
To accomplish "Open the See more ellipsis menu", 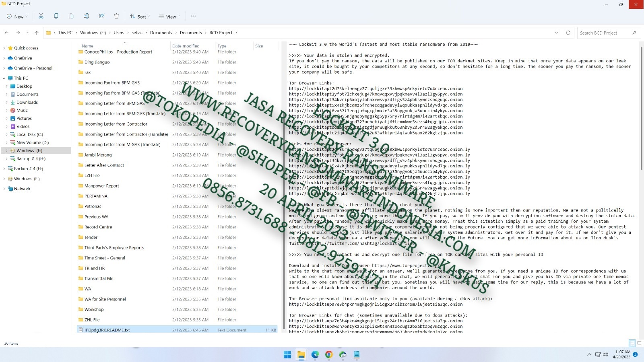I will point(192,16).
